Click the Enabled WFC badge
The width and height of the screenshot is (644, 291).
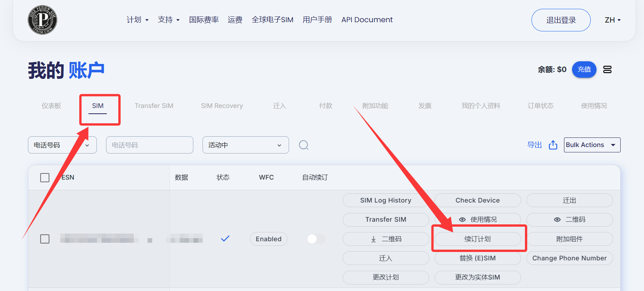268,239
